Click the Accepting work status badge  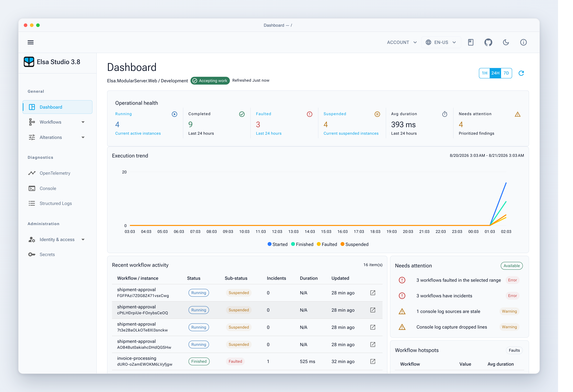point(210,81)
